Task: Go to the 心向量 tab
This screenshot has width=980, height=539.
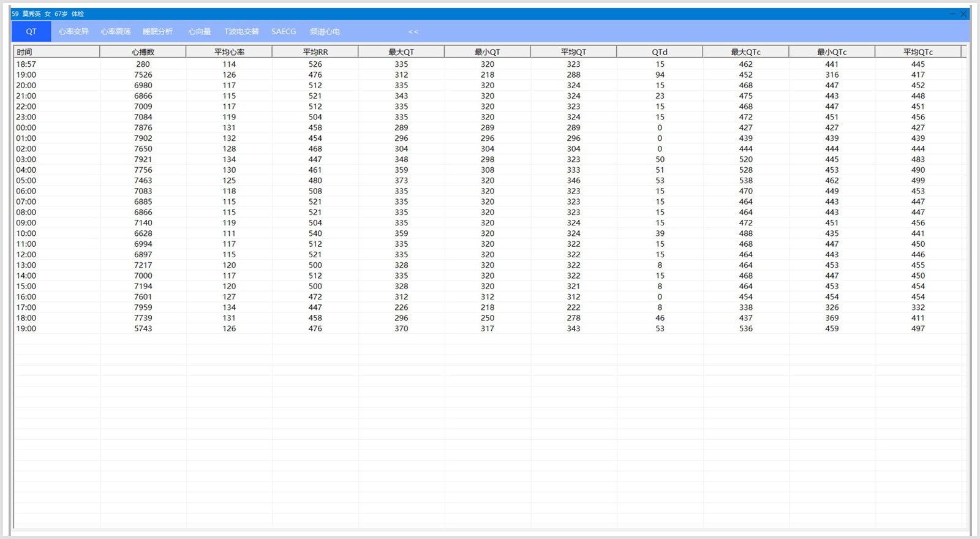Action: (x=199, y=32)
